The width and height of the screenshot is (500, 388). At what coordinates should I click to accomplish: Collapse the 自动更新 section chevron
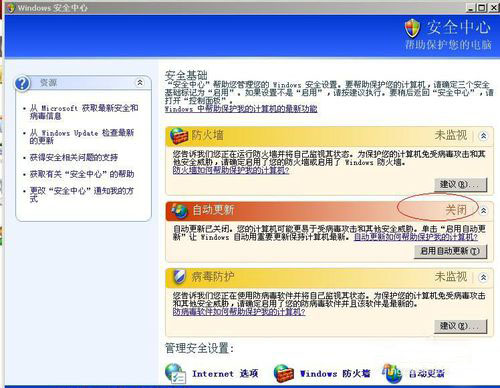tap(483, 210)
